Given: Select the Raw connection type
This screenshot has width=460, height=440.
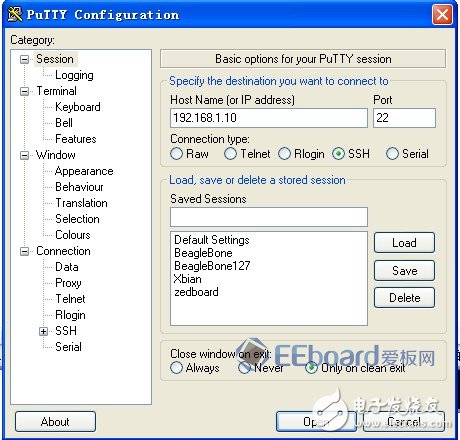Looking at the screenshot, I should point(176,154).
